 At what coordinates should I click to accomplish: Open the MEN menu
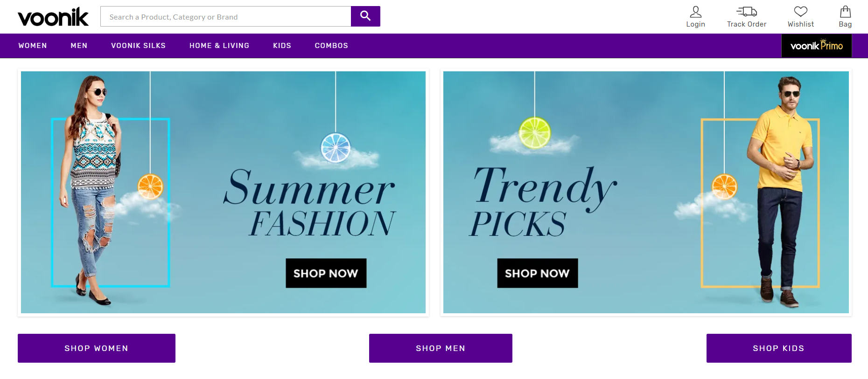(79, 46)
